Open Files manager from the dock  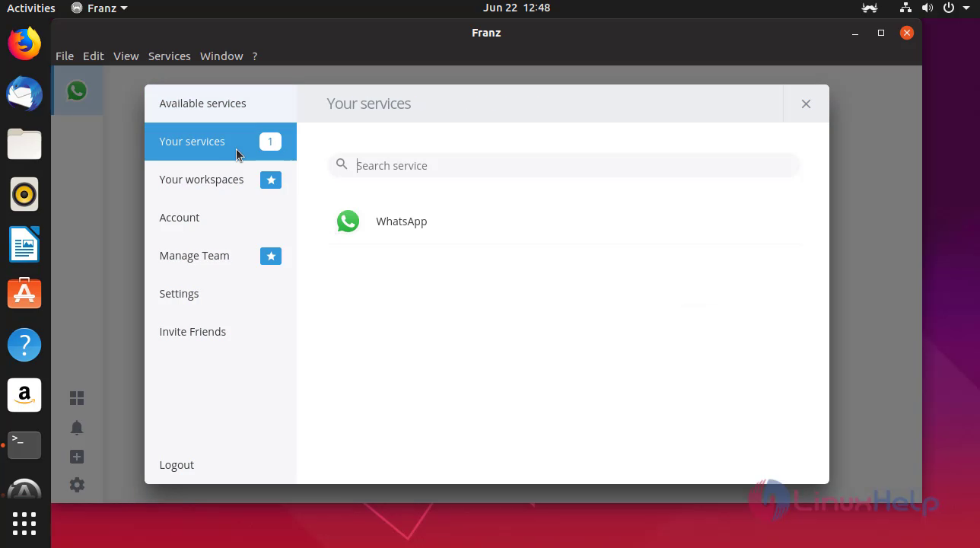click(x=24, y=144)
